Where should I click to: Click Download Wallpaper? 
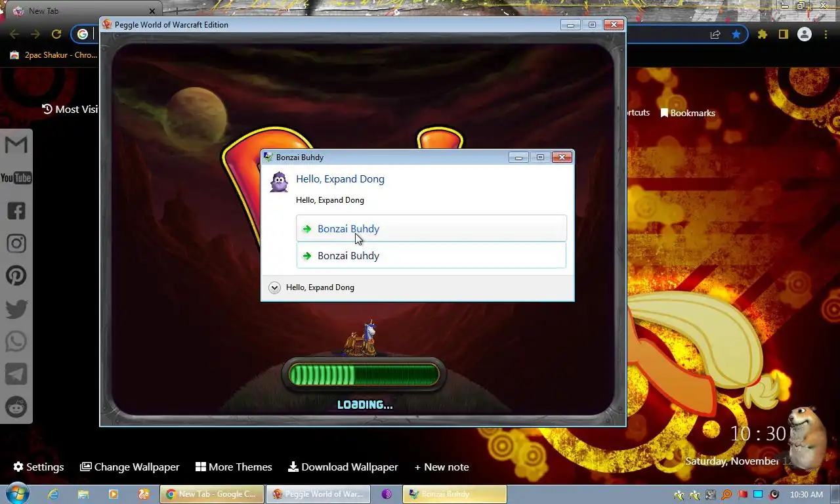pos(343,467)
